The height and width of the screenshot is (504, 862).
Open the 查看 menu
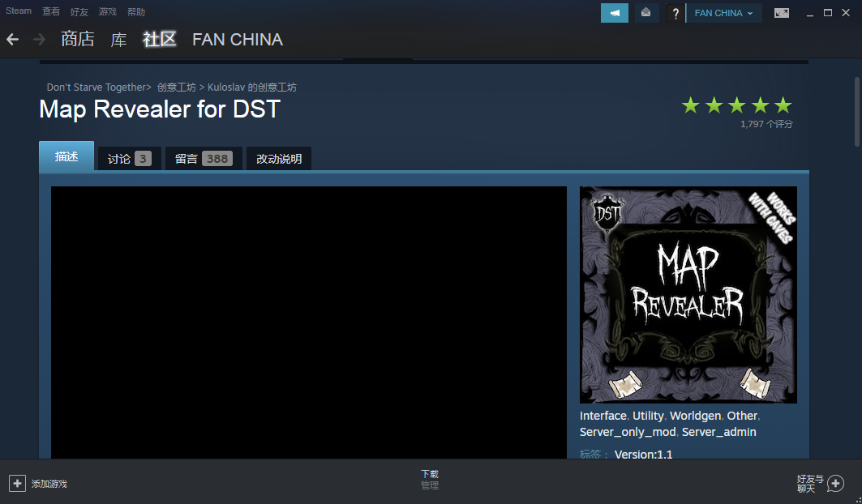point(51,11)
